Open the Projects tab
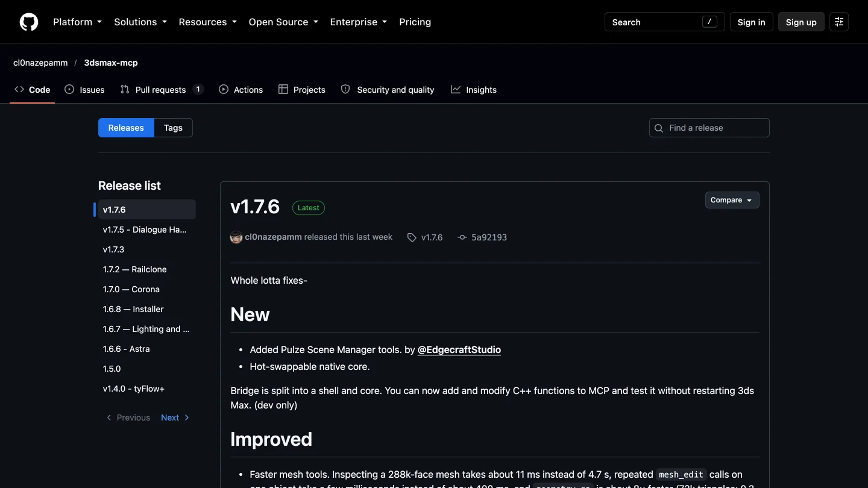This screenshot has width=868, height=488. (x=302, y=90)
